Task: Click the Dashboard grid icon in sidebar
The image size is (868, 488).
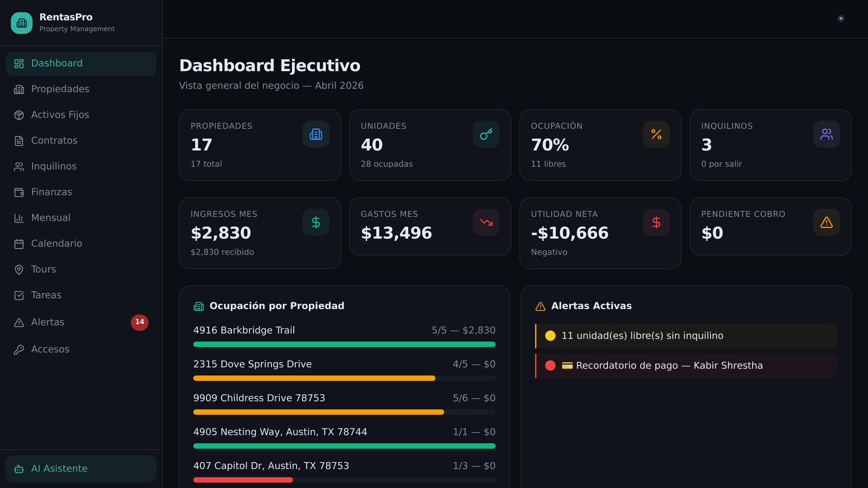Action: coord(19,64)
